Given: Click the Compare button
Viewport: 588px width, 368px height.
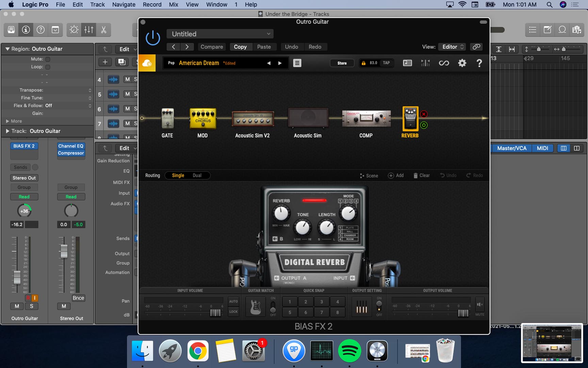Looking at the screenshot, I should coord(212,47).
